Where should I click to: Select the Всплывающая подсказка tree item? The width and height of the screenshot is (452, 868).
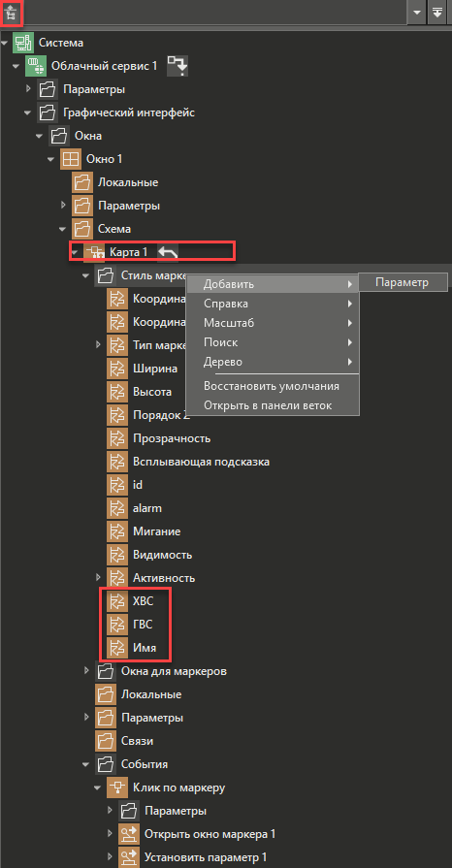201,462
